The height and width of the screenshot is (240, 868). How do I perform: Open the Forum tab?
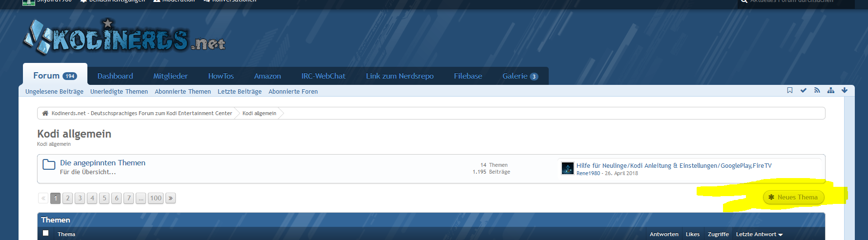[x=55, y=74]
